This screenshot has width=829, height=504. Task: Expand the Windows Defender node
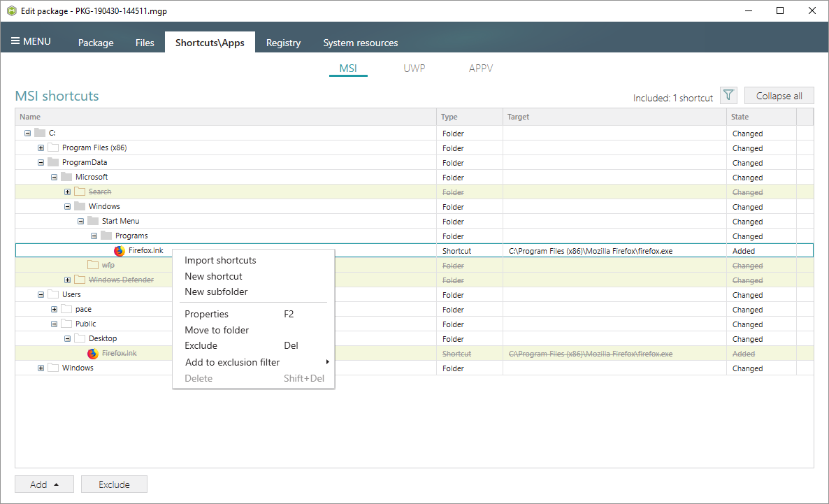click(x=67, y=280)
